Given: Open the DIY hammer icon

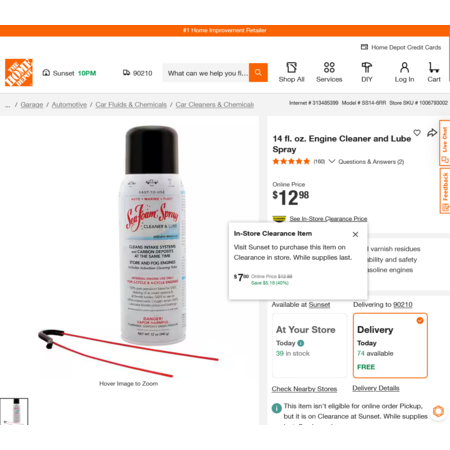Looking at the screenshot, I should [x=367, y=68].
